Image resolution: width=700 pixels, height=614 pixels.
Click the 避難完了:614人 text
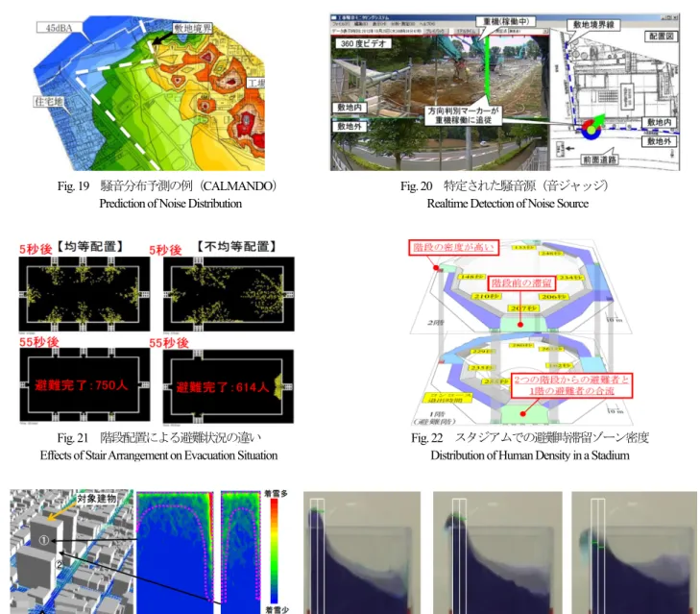pyautogui.click(x=223, y=387)
